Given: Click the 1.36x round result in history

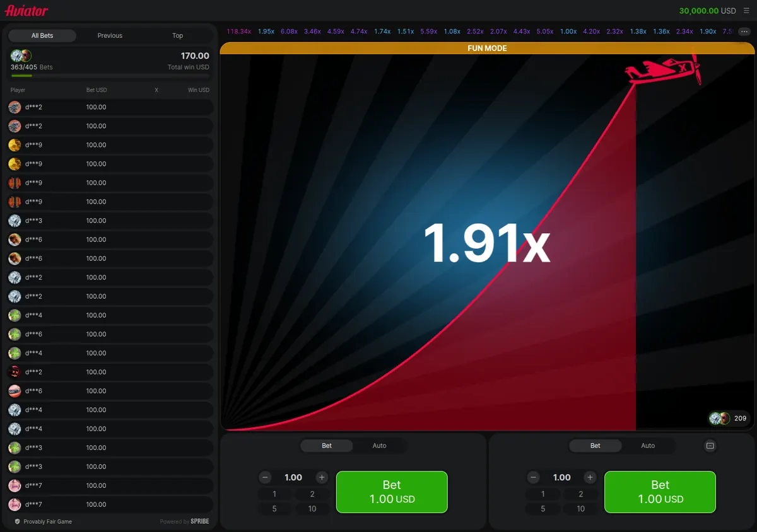Looking at the screenshot, I should (661, 31).
